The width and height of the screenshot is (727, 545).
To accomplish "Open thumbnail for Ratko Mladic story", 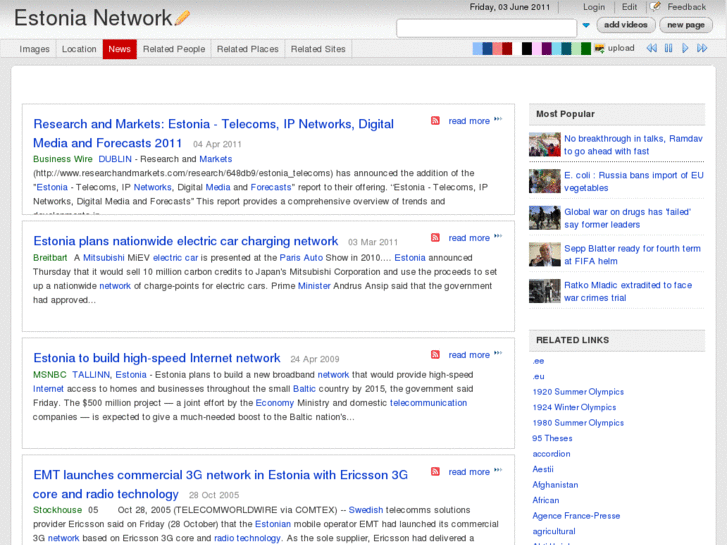I will click(545, 291).
